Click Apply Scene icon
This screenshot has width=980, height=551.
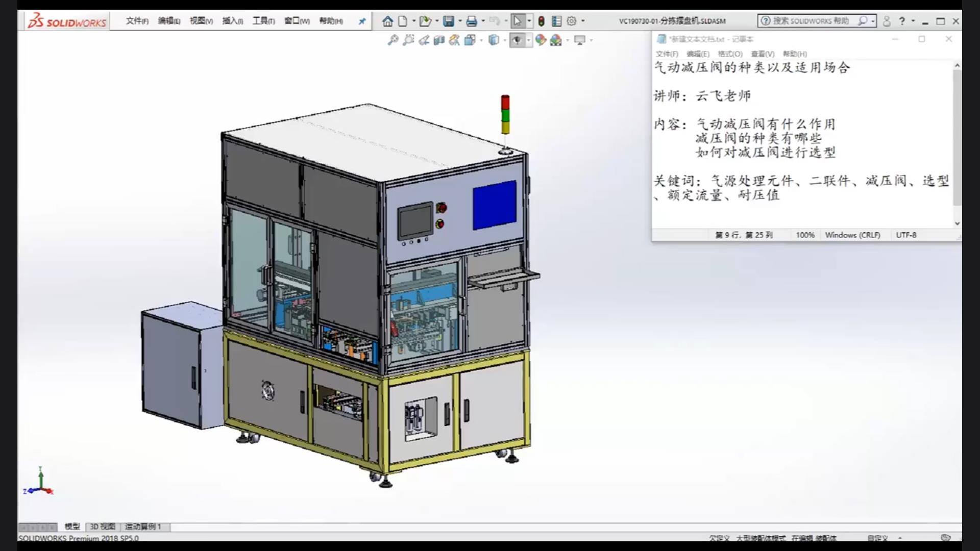pyautogui.click(x=556, y=40)
